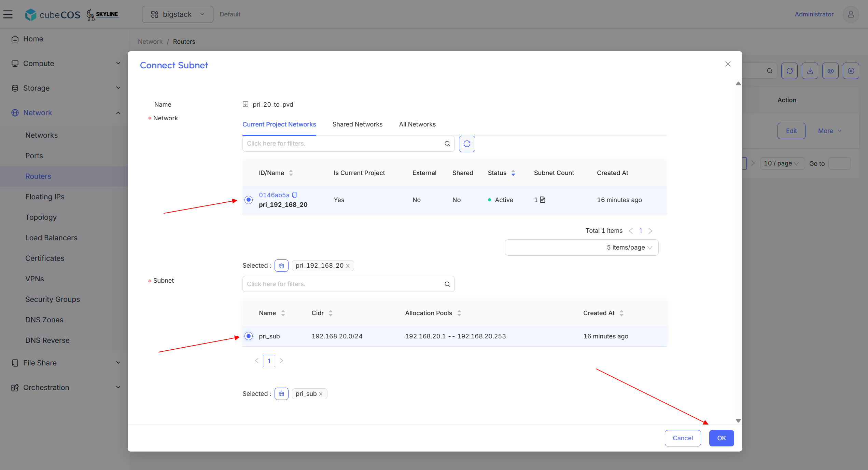
Task: Open DNS Reverse in sidebar
Action: [47, 340]
